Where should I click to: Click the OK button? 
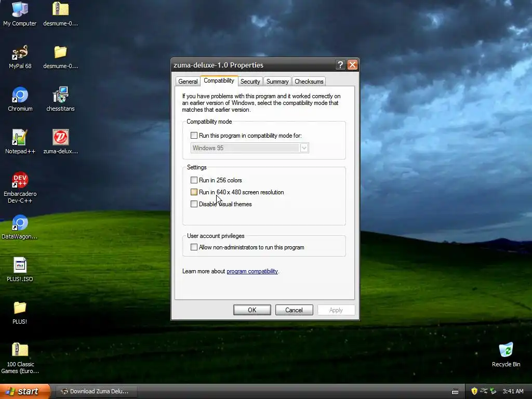[252, 310]
